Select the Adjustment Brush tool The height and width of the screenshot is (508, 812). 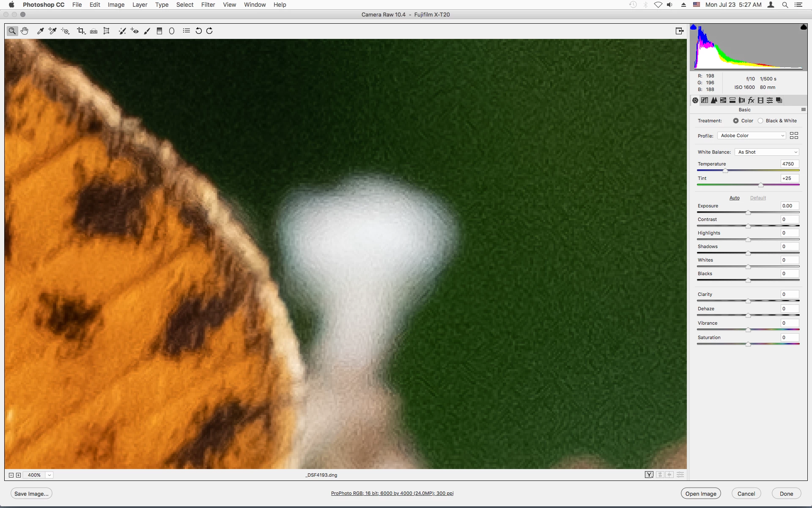(147, 31)
